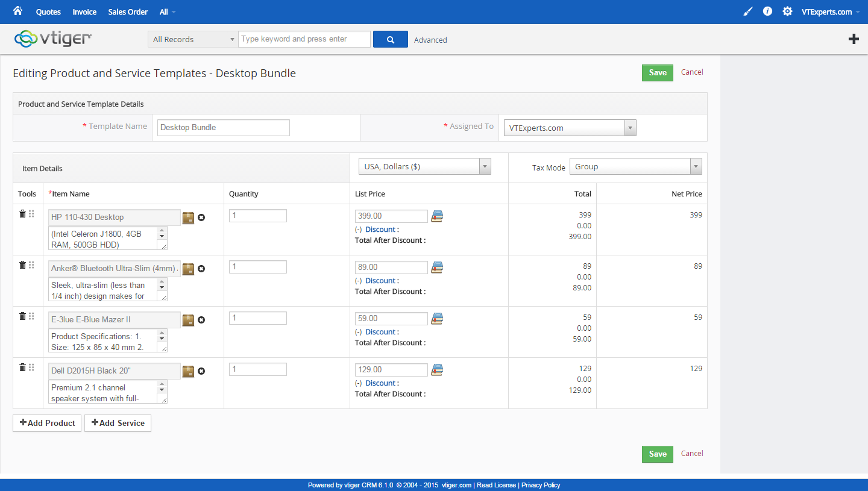Open Discount link for HP Desktop row
Viewport: 868px width, 491px height.
click(380, 230)
